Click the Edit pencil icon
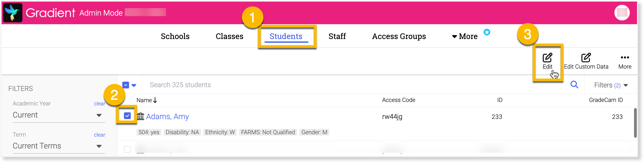The width and height of the screenshot is (644, 163). (x=547, y=58)
